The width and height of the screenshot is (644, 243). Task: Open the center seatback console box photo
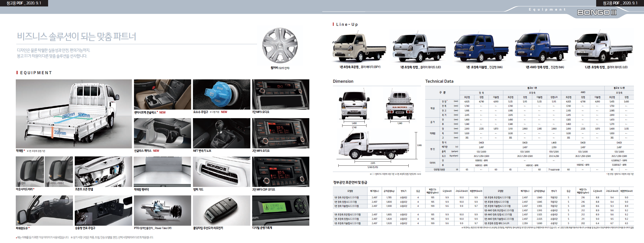tap(162, 94)
